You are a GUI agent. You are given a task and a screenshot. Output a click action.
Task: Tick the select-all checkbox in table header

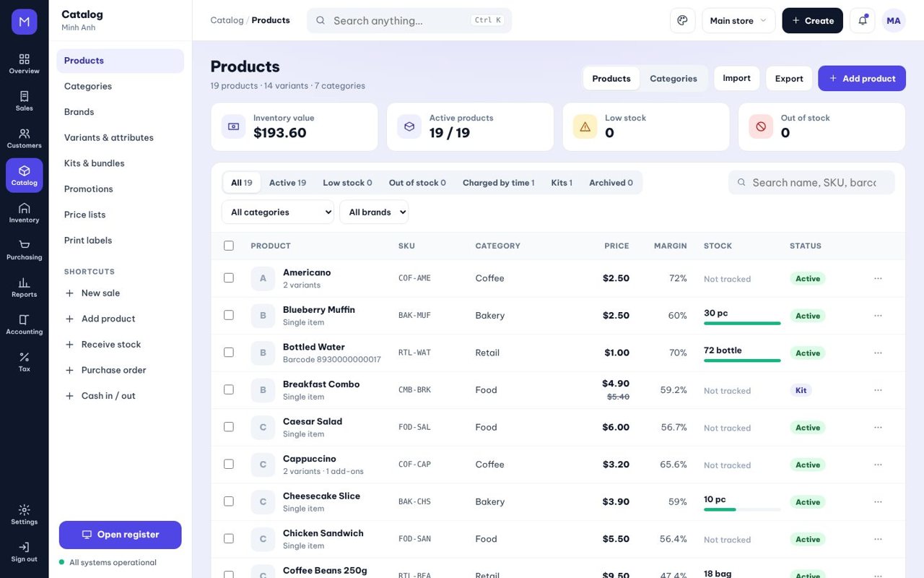pyautogui.click(x=229, y=246)
